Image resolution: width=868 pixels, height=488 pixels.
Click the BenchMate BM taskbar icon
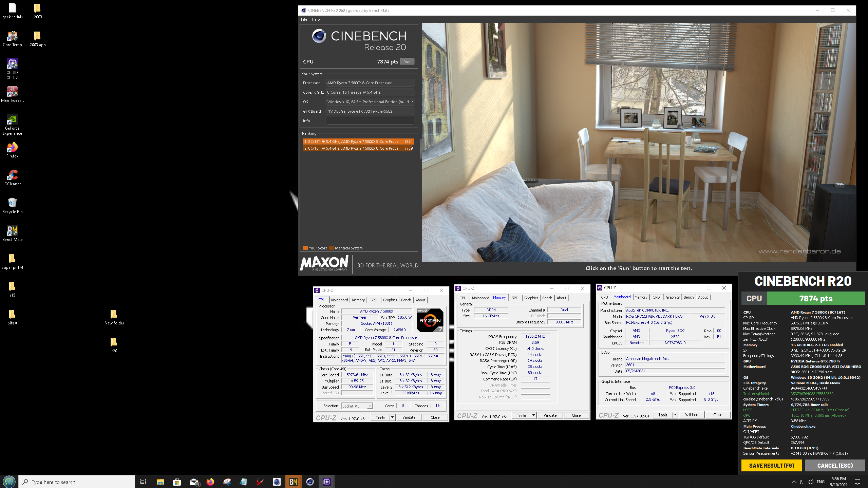293,482
